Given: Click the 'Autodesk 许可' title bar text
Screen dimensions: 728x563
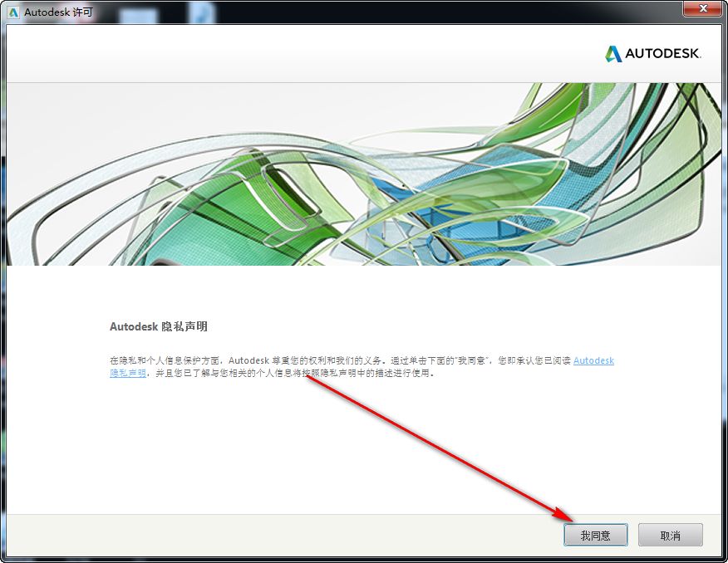Looking at the screenshot, I should point(58,12).
